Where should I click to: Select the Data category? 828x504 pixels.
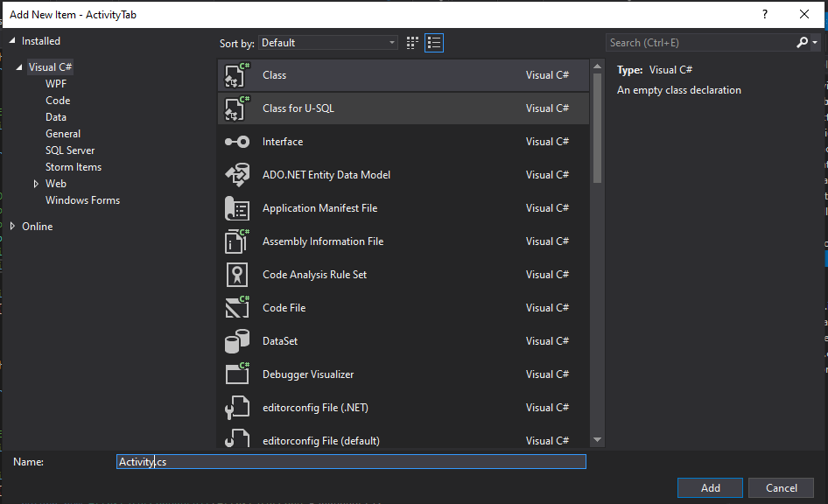[56, 117]
